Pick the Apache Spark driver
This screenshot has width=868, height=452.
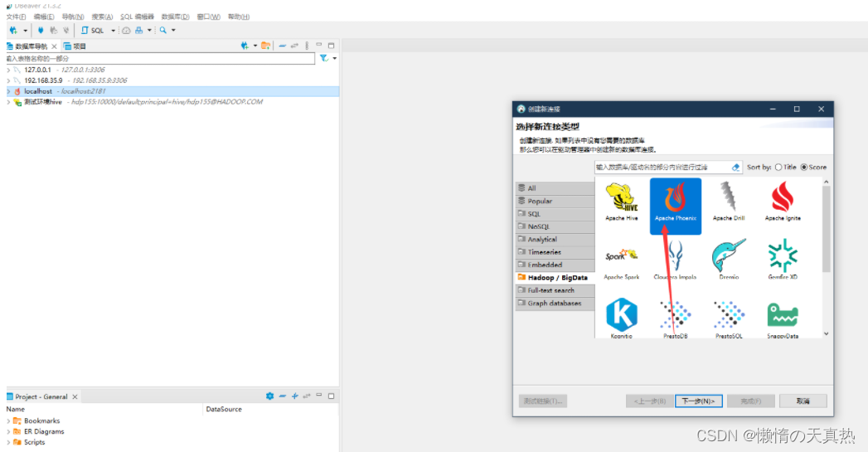pos(621,264)
